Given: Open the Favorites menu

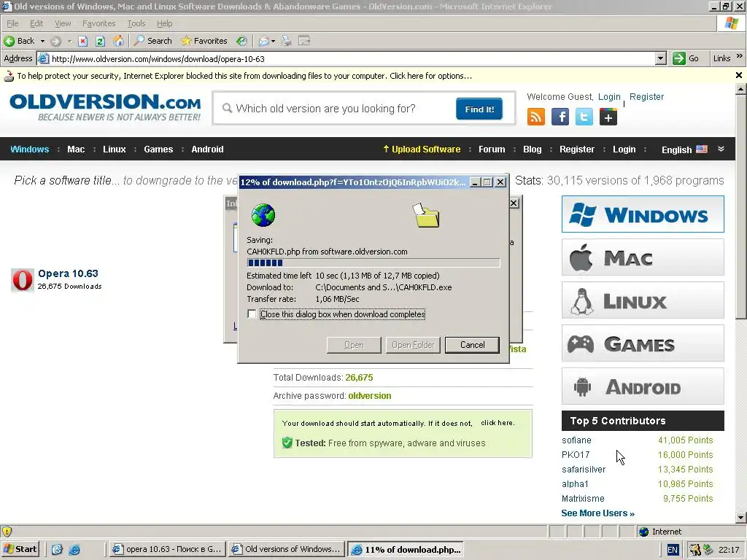Looking at the screenshot, I should coord(98,23).
